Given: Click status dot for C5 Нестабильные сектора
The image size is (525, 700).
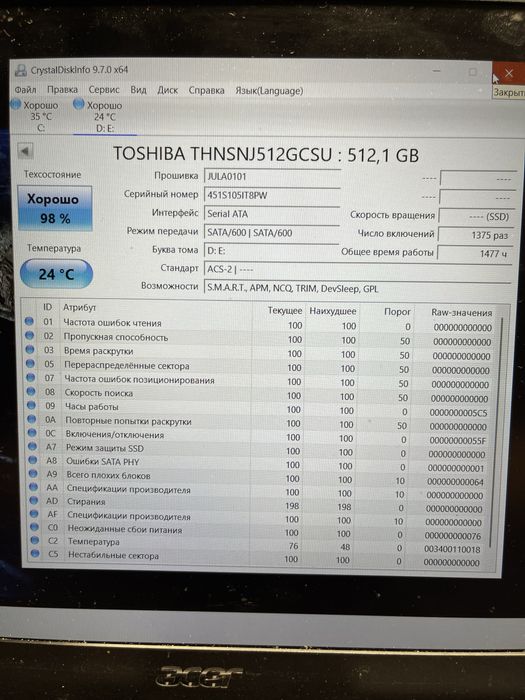Looking at the screenshot, I should click(x=35, y=554).
